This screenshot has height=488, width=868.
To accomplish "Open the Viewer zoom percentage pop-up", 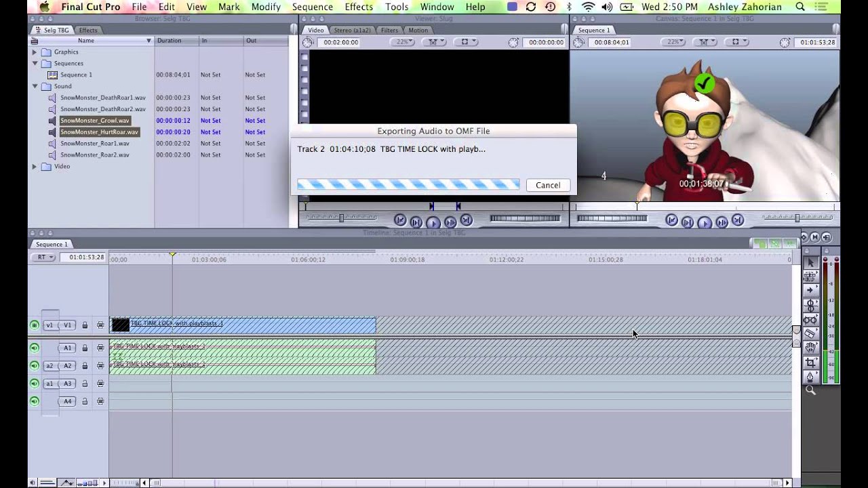I will pos(403,42).
